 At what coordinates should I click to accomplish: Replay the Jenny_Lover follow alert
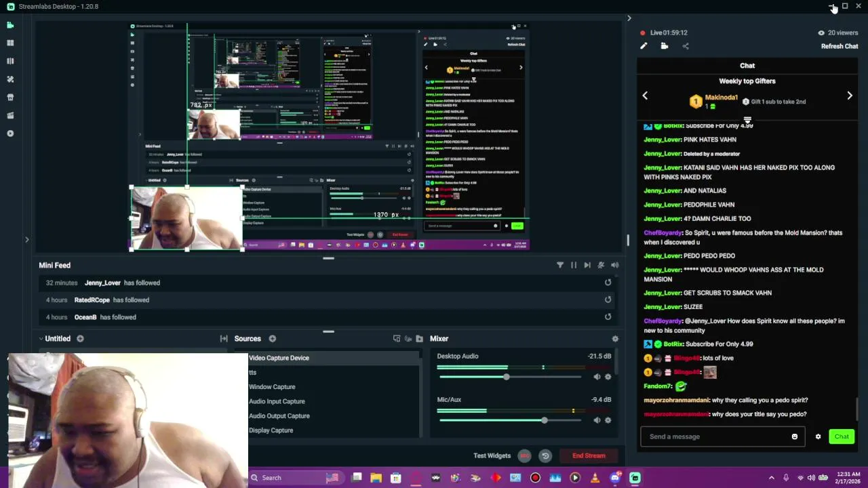pyautogui.click(x=608, y=283)
